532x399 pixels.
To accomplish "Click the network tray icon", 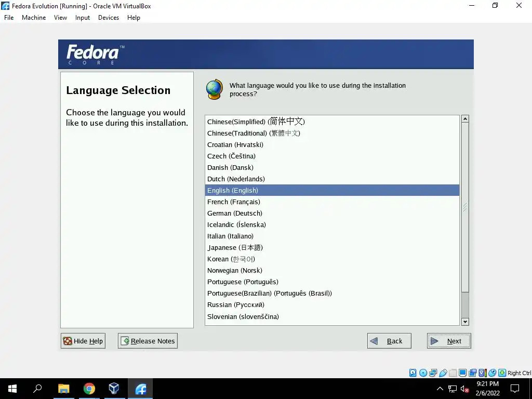I will click(x=453, y=389).
